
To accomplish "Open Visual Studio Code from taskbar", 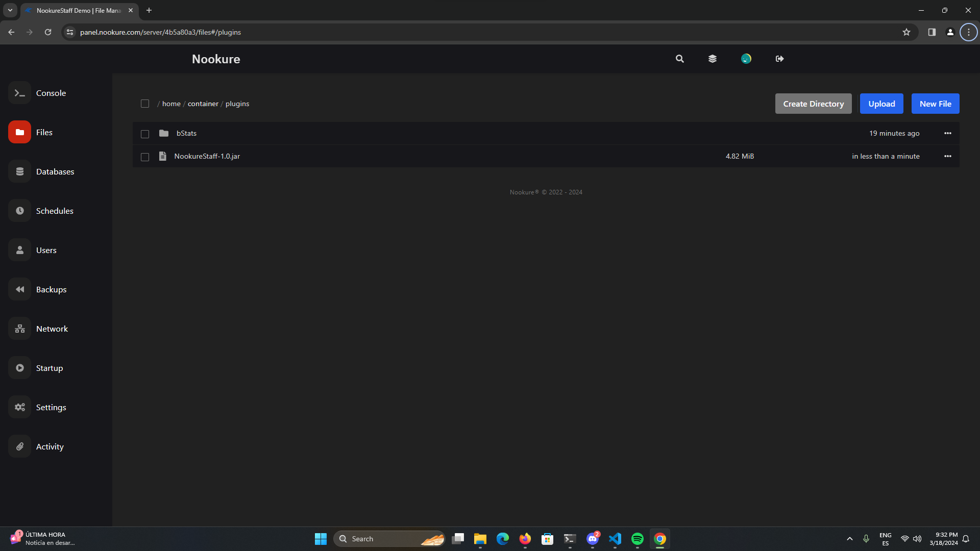I will pos(615,539).
